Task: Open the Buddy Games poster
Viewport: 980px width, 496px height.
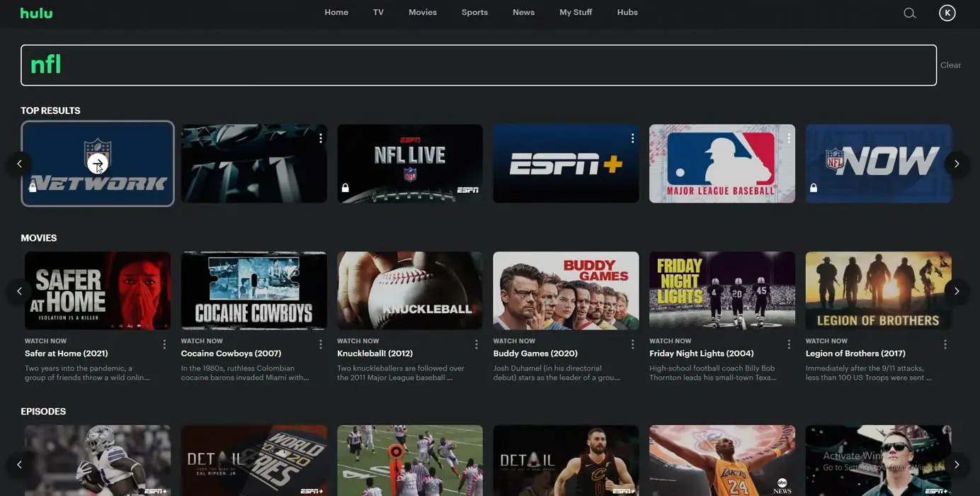Action: click(x=566, y=291)
